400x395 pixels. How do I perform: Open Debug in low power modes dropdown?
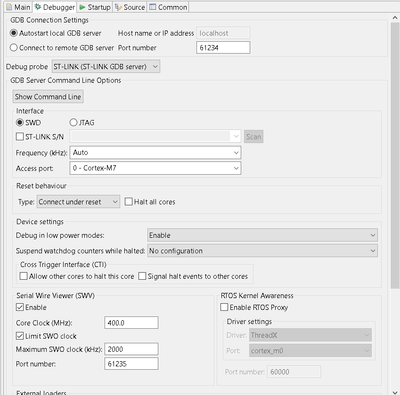[262, 235]
